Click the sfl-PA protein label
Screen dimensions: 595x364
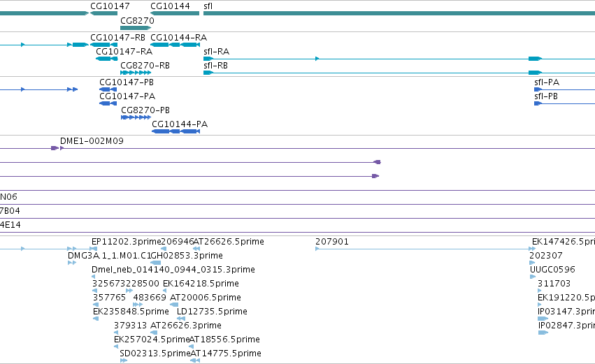tap(547, 82)
